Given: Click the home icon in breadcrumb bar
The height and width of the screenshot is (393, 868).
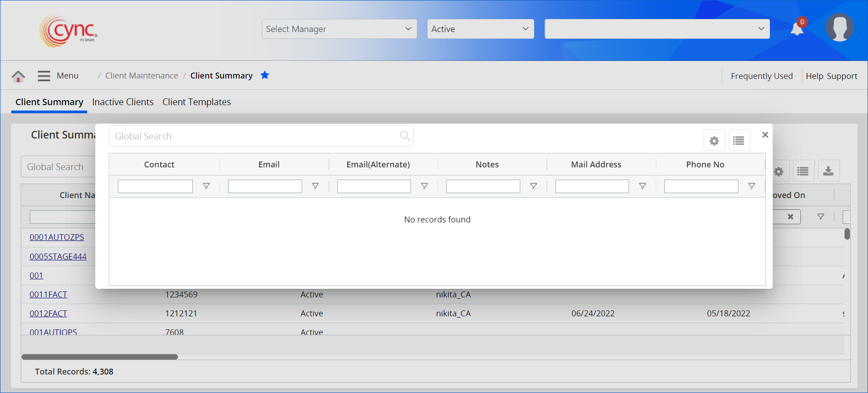Looking at the screenshot, I should pos(18,76).
